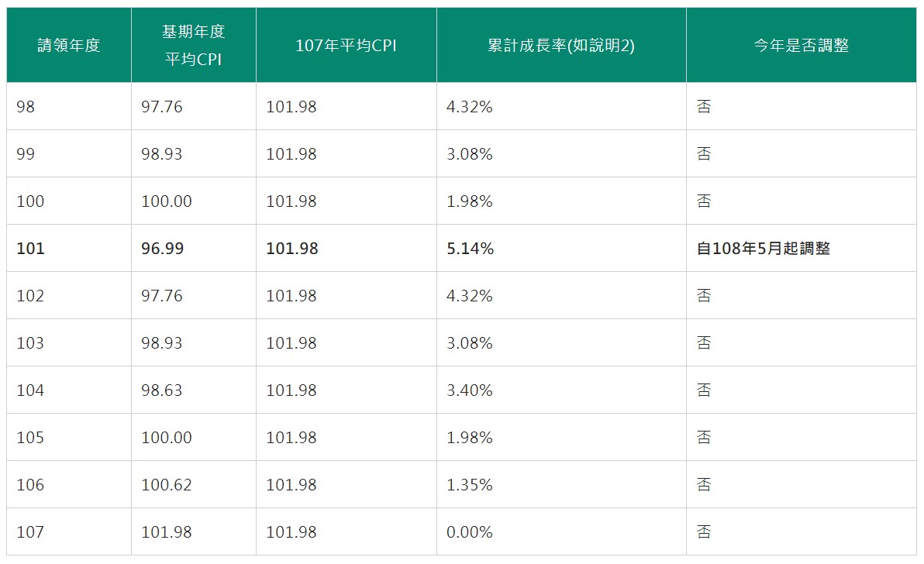Click year 107 in the first column
This screenshot has width=924, height=564.
31,532
